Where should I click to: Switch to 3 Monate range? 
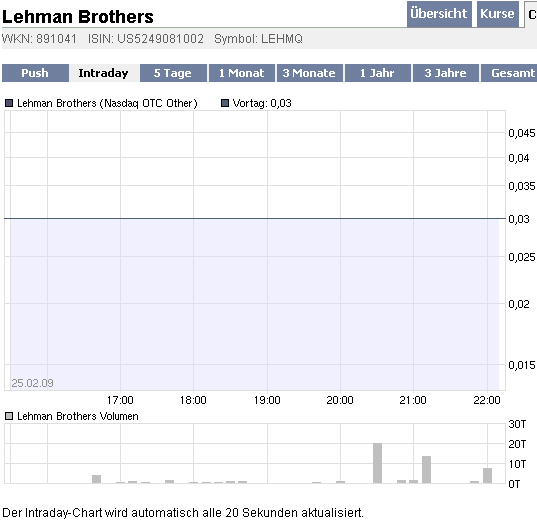tap(310, 73)
